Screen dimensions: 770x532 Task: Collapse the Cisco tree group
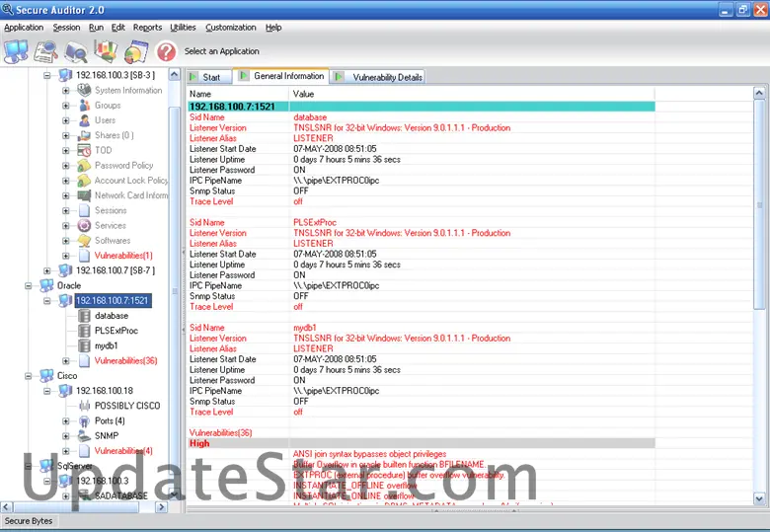coord(29,376)
